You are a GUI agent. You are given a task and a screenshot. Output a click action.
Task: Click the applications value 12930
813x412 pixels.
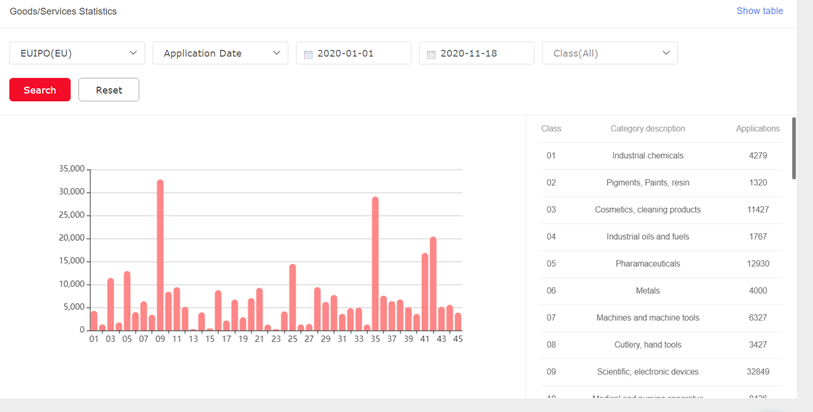coord(758,263)
